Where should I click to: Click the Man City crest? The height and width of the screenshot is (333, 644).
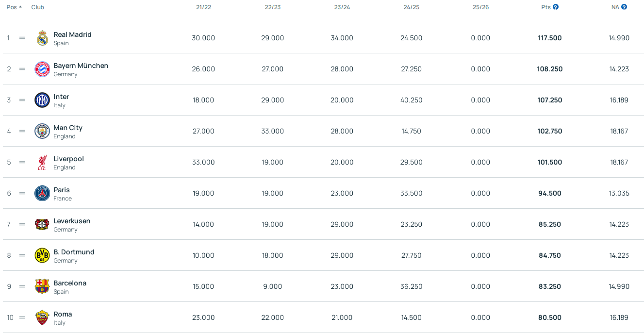click(42, 131)
